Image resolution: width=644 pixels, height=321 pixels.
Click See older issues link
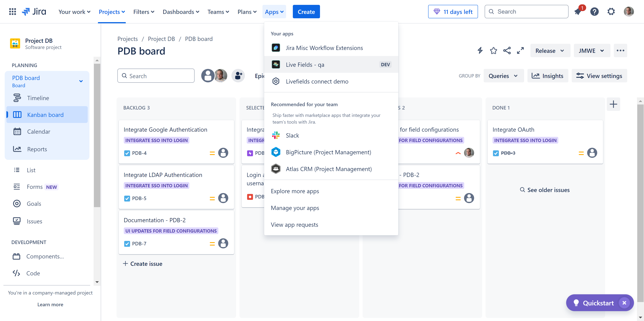point(545,190)
